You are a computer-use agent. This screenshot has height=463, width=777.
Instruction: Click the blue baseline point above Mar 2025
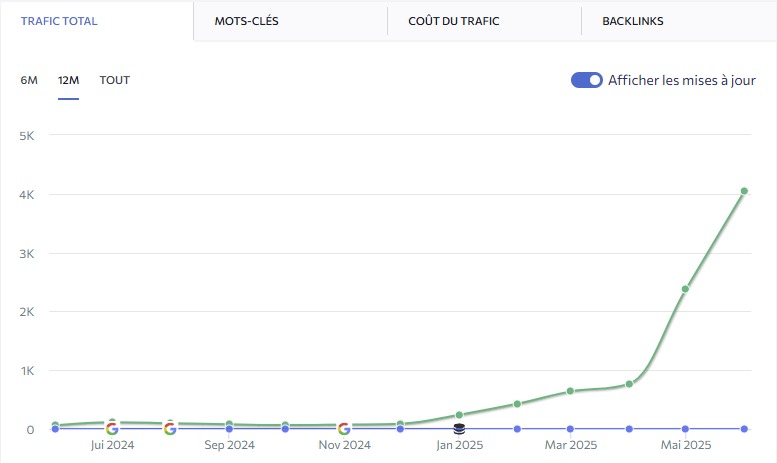[572, 429]
